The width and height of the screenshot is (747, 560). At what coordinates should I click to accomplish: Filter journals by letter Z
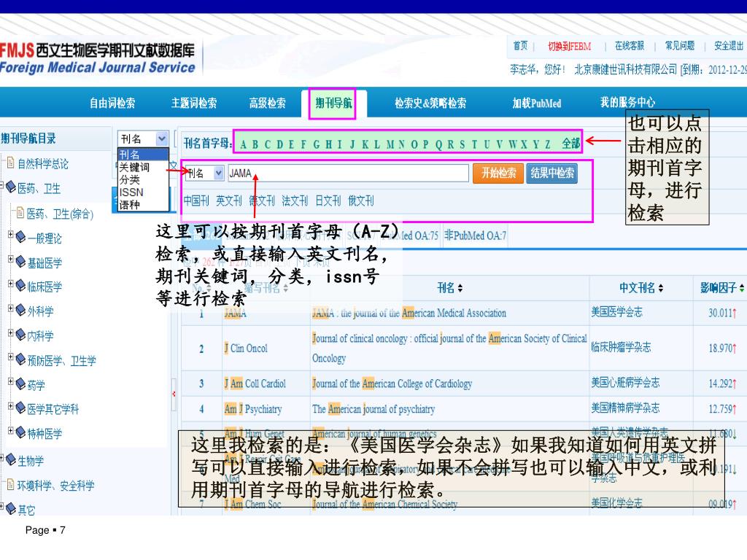click(548, 144)
